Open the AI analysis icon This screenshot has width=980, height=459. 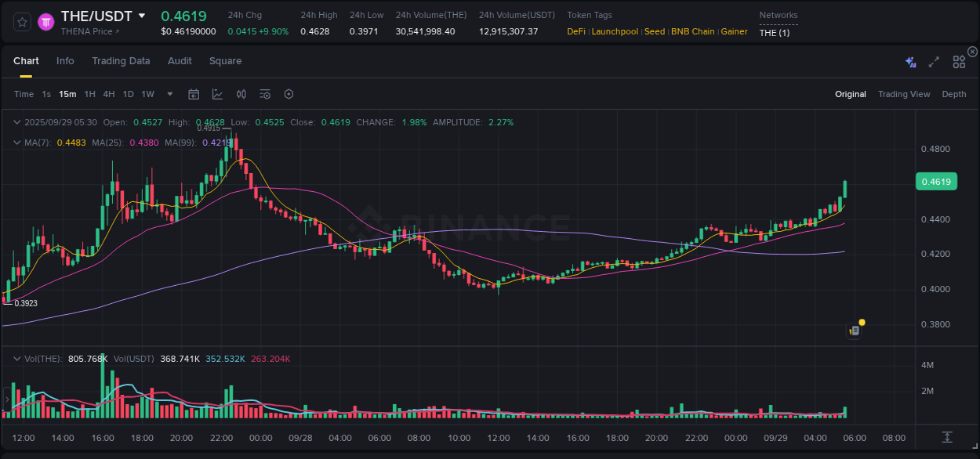(909, 61)
